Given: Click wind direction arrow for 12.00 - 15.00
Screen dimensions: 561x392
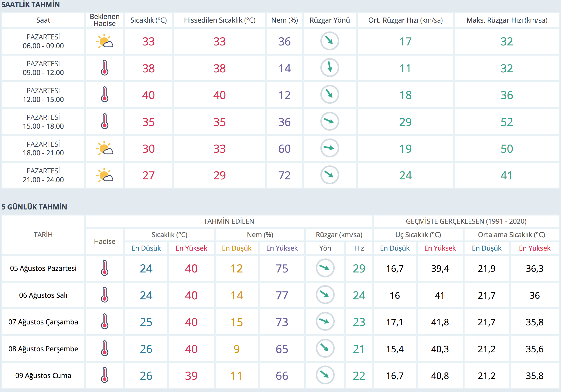Looking at the screenshot, I should [x=329, y=95].
